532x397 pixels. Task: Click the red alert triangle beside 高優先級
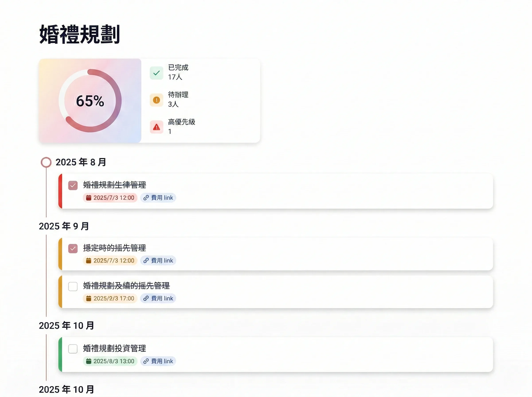(x=157, y=127)
